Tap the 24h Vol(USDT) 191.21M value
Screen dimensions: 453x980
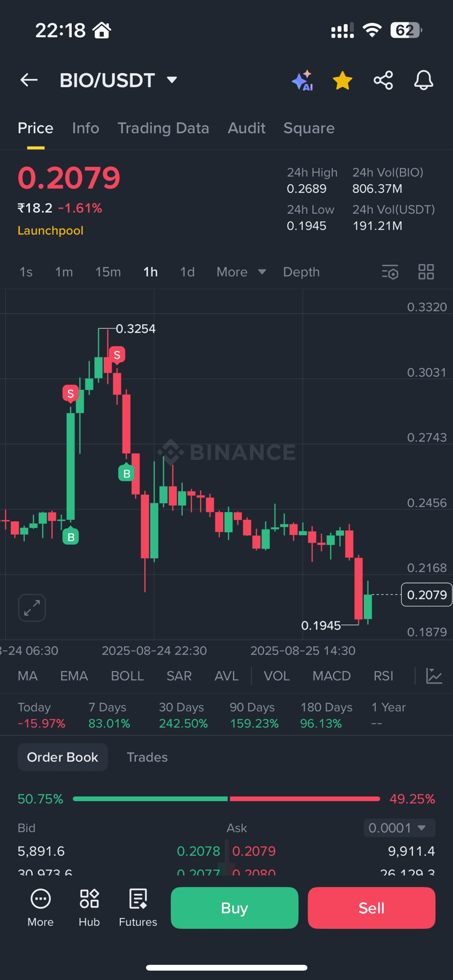377,226
